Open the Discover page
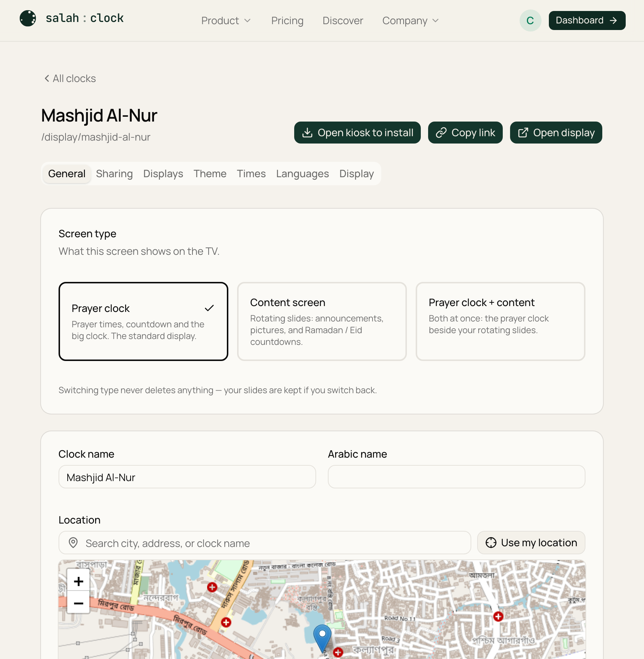The image size is (644, 659). click(343, 21)
